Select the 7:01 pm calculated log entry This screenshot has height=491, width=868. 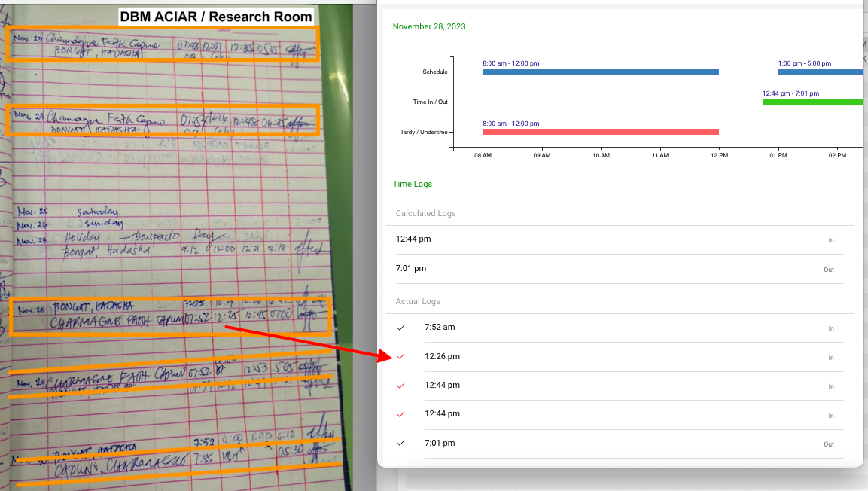tap(411, 269)
